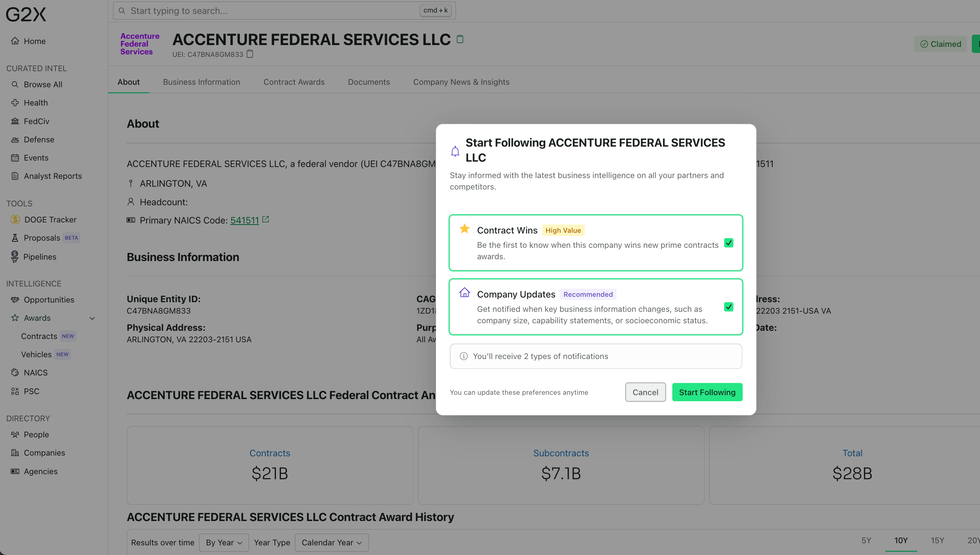Click the Recommended tag
This screenshot has width=980, height=555.
pyautogui.click(x=588, y=294)
